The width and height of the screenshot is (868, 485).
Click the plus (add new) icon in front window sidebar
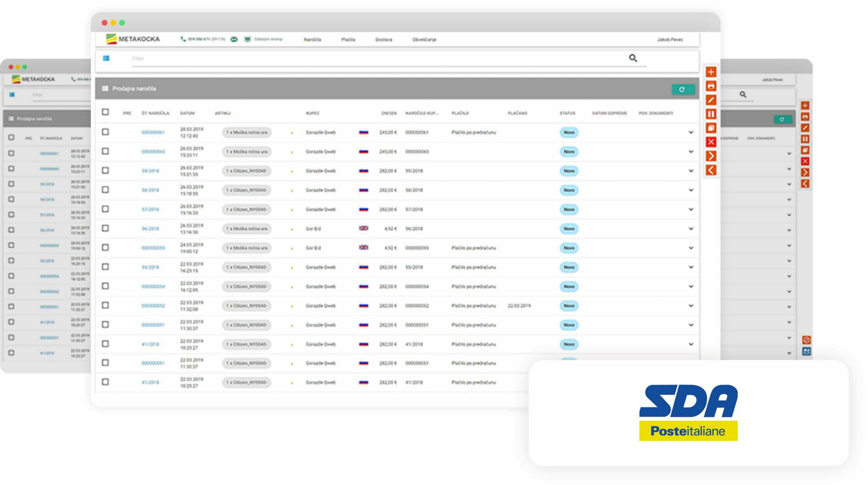pyautogui.click(x=711, y=72)
